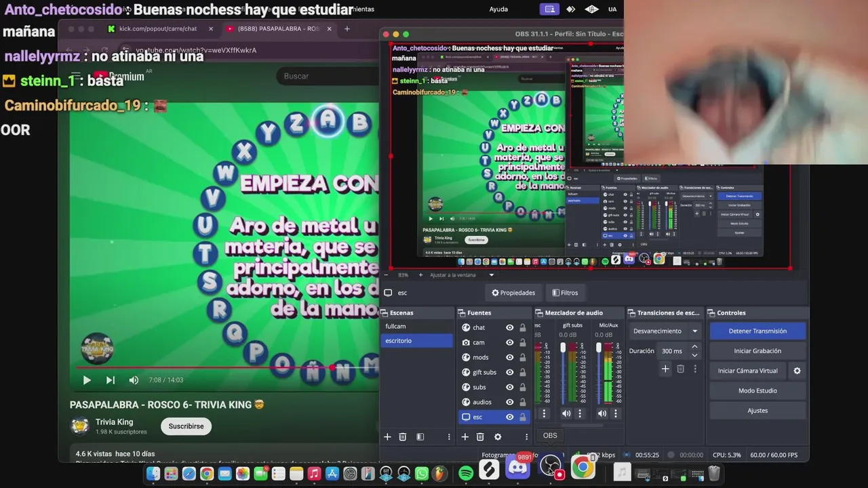This screenshot has height=488, width=868.
Task: Select the fullcam scene
Action: (x=416, y=326)
